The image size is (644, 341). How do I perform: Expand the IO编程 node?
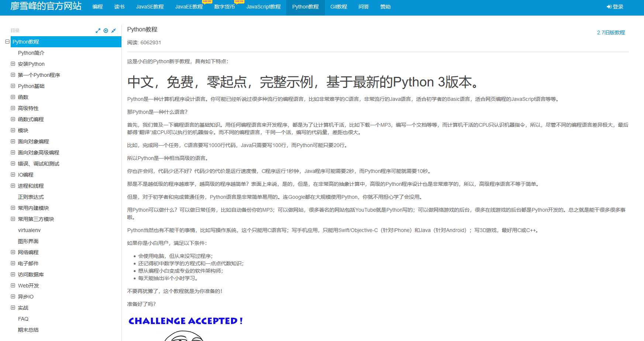pos(13,175)
